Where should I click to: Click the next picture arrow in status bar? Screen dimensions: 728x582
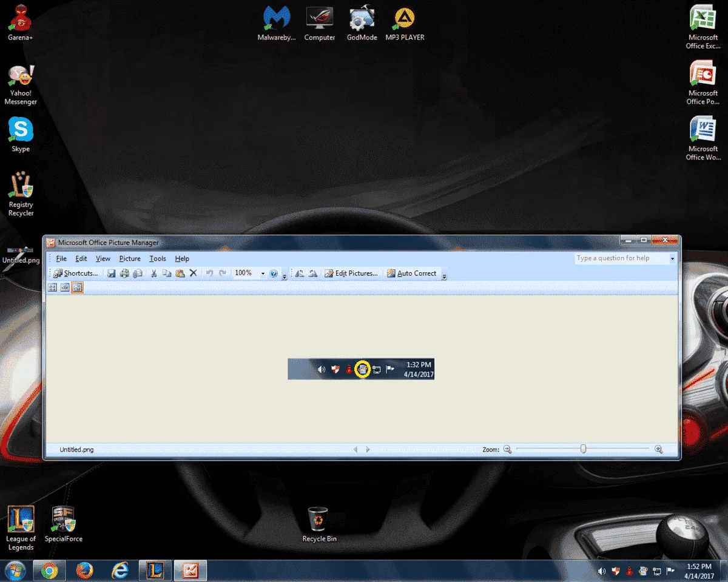coord(368,450)
